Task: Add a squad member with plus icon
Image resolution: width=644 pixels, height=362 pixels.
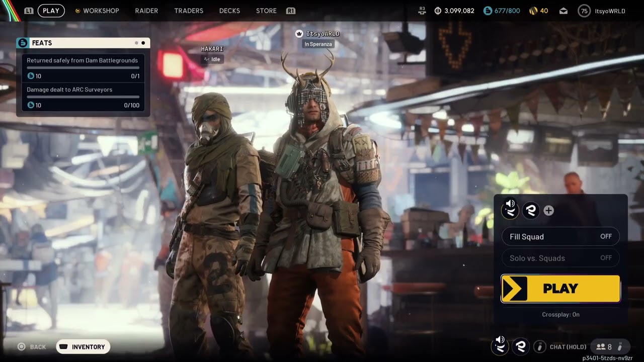Action: tap(548, 211)
